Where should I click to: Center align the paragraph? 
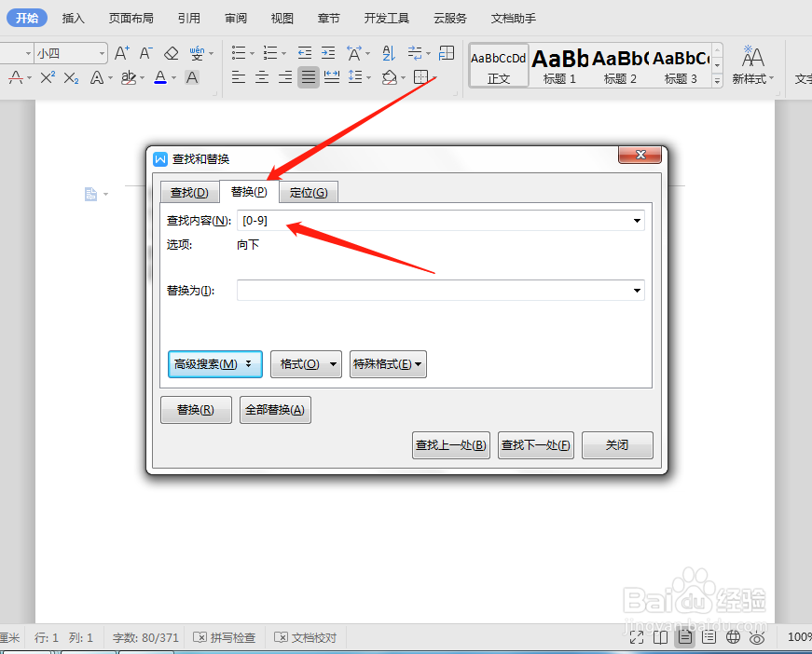pyautogui.click(x=262, y=77)
